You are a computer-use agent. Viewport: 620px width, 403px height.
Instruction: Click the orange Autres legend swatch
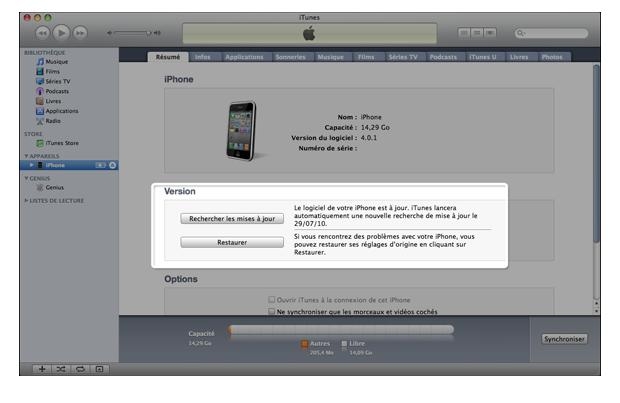[x=304, y=344]
